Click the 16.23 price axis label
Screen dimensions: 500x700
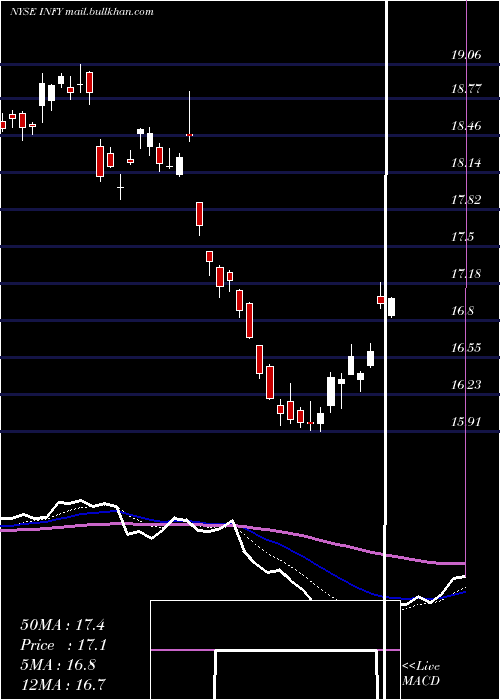tap(466, 384)
